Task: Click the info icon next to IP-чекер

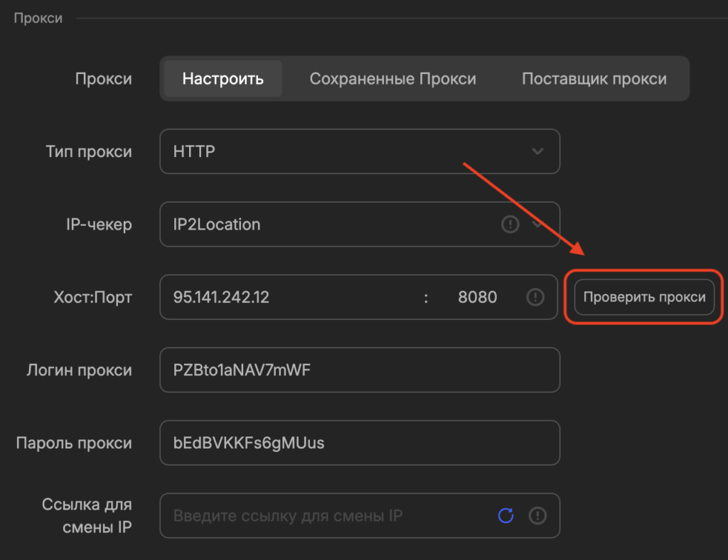Action: pos(510,224)
